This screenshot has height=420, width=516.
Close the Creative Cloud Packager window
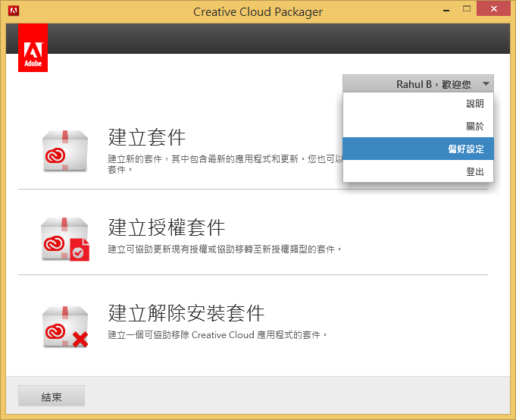click(493, 8)
